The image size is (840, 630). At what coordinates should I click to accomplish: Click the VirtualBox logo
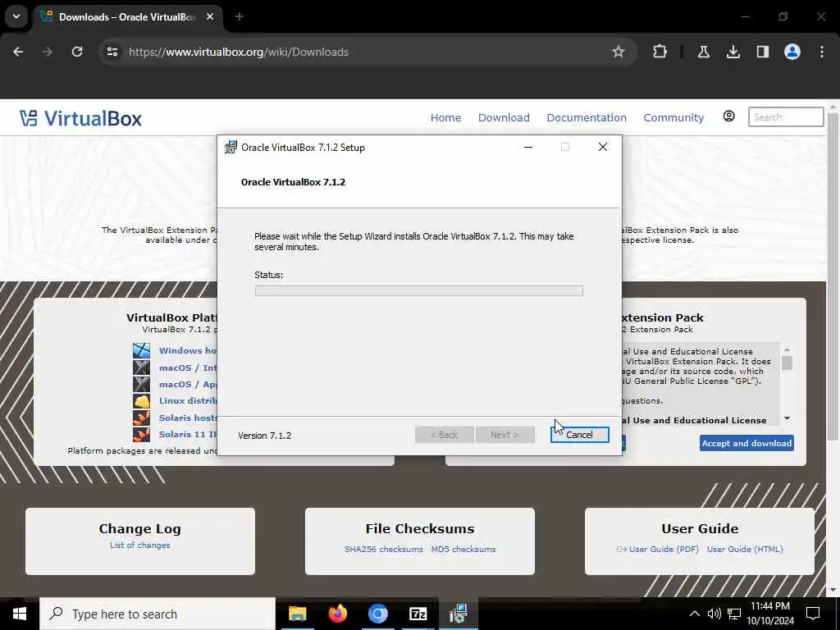point(80,118)
